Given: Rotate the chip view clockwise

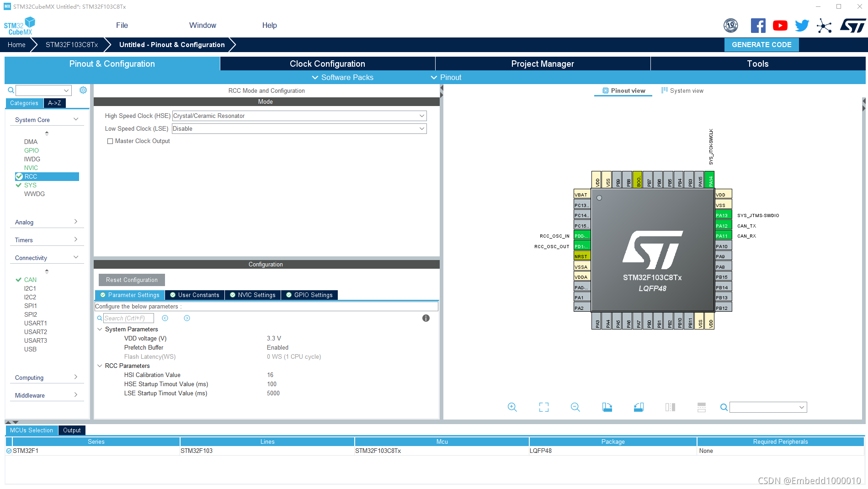Looking at the screenshot, I should click(607, 407).
